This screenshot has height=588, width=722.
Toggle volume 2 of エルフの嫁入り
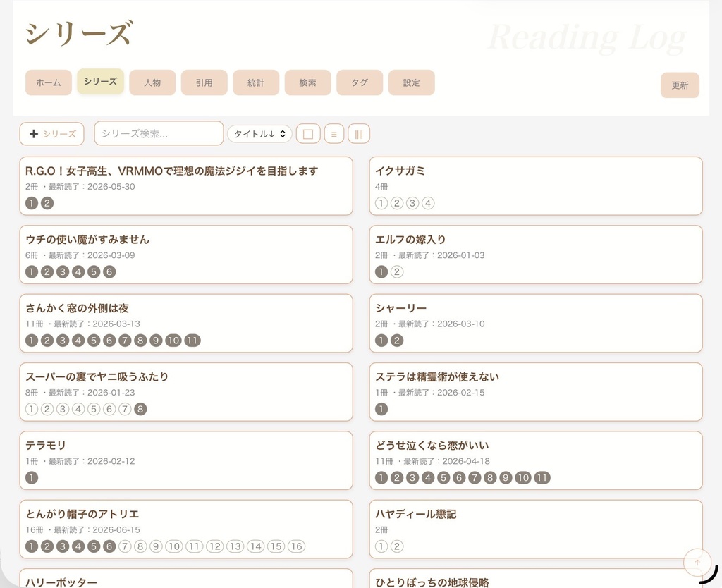click(397, 271)
